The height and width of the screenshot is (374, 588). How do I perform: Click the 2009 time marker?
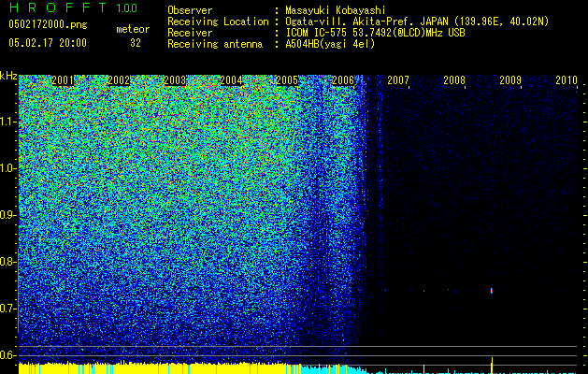click(510, 80)
